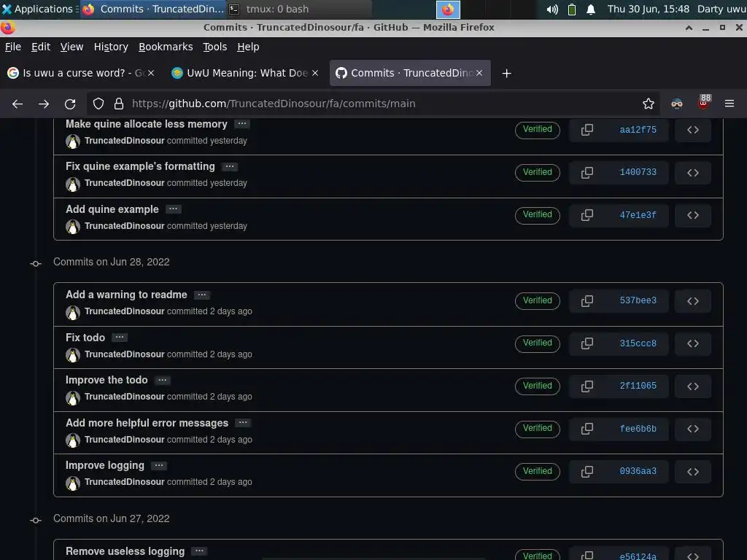Viewport: 747px width, 560px height.
Task: Expand description of 'Remove useless logging'
Action: 200,551
